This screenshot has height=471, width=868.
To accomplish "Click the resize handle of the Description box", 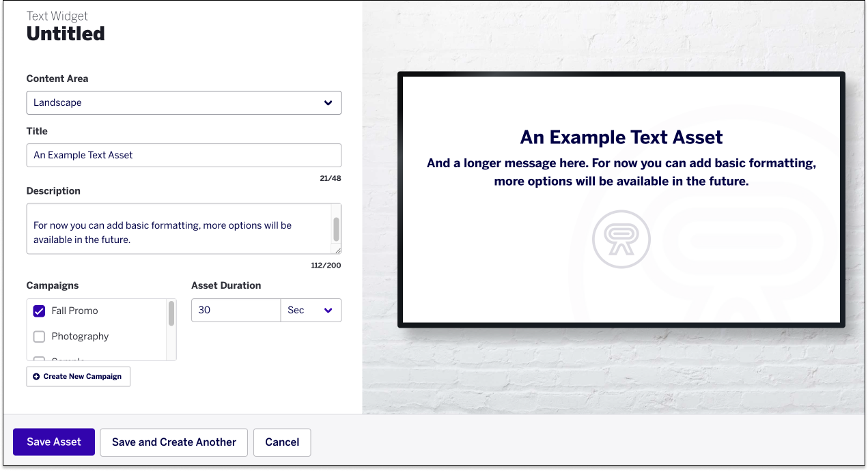I will click(x=337, y=251).
